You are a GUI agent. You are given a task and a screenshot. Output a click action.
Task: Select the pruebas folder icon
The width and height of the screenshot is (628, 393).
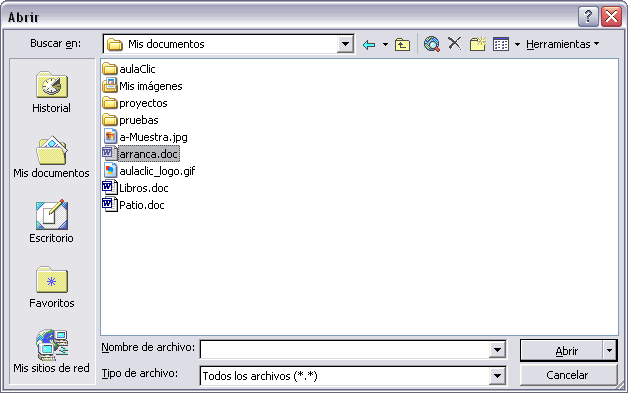110,120
